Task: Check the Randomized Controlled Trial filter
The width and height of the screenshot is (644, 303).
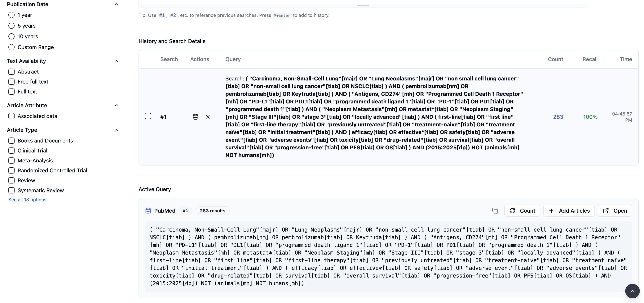Action: tap(11, 171)
